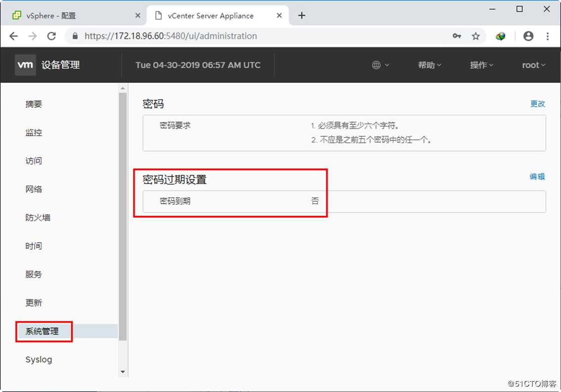Viewport: 561px width, 392px height.
Task: Maximize the browser window
Action: click(x=519, y=9)
